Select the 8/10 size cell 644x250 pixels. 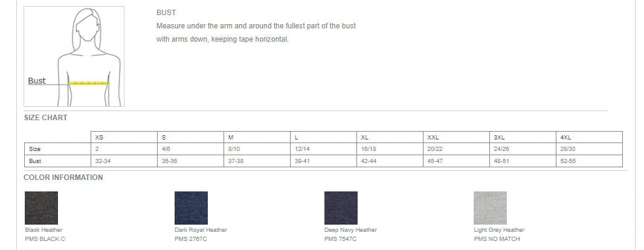257,149
